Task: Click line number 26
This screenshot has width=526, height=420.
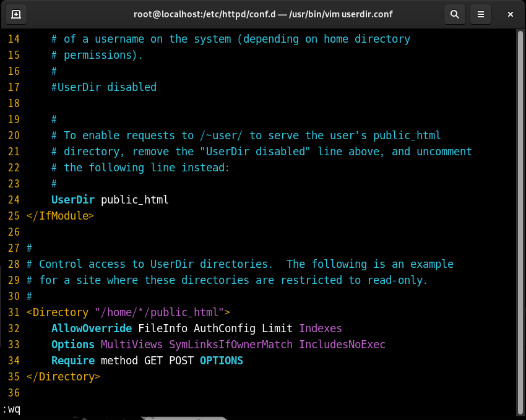Action: pos(14,232)
